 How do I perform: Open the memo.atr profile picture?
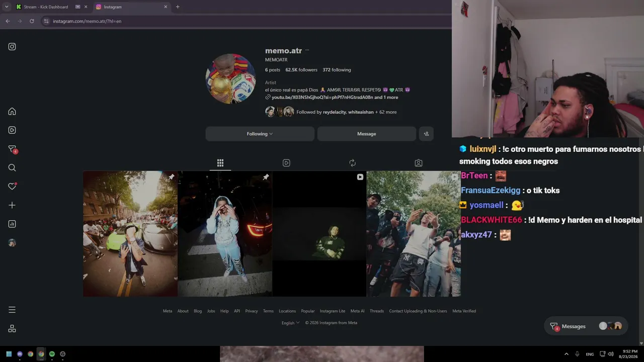point(230,79)
